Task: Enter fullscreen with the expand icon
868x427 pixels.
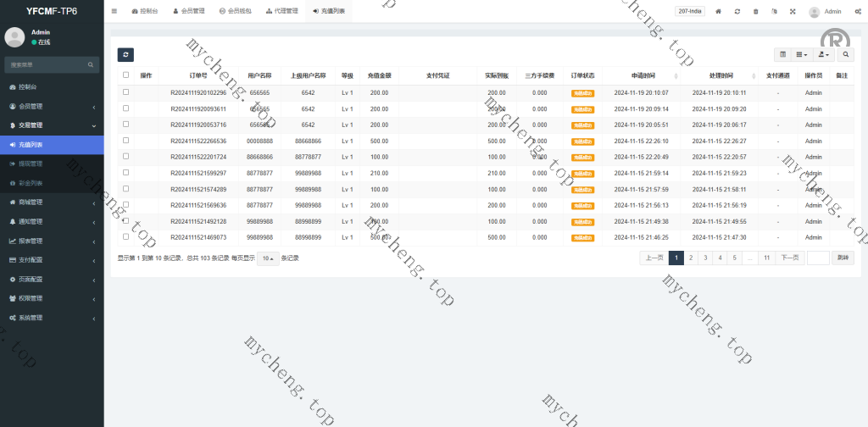Action: tap(793, 12)
